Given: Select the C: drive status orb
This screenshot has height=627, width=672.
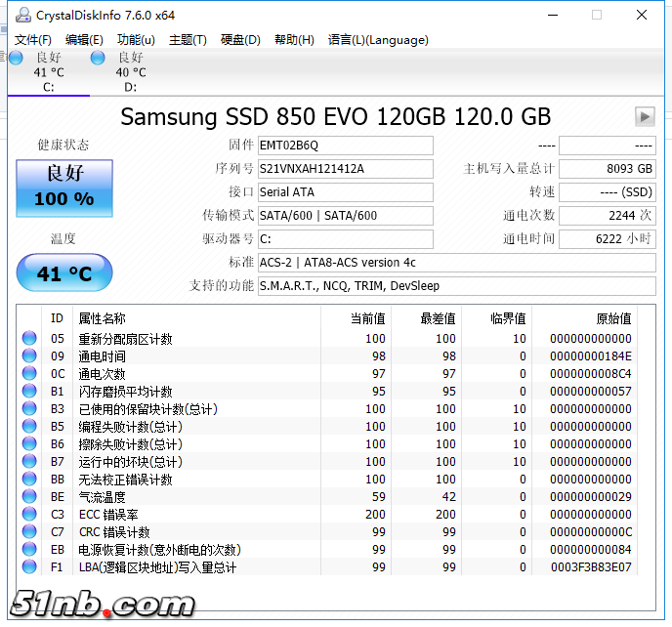Looking at the screenshot, I should point(16,58).
